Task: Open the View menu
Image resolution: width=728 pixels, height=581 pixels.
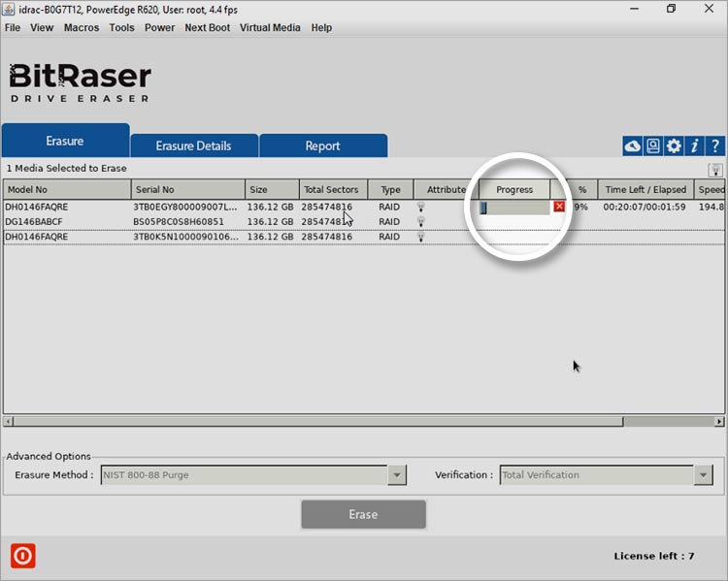Action: coord(42,28)
